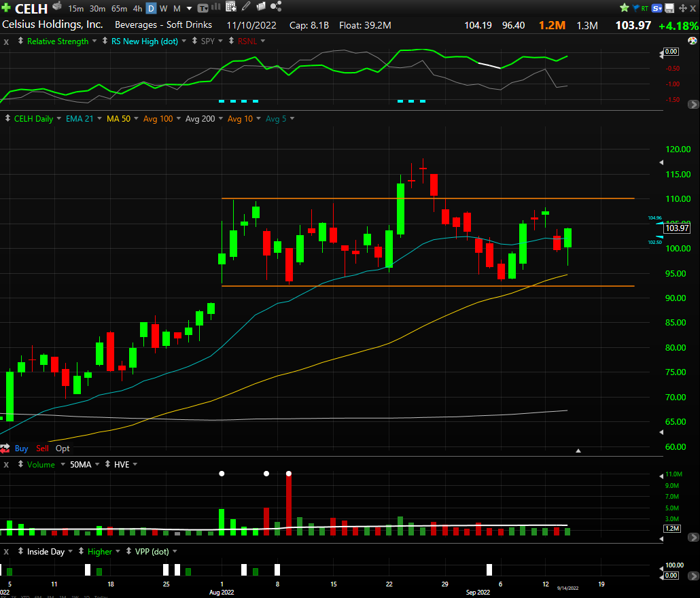700x598 pixels.
Task: Open the color palette icon
Action: 693,41
